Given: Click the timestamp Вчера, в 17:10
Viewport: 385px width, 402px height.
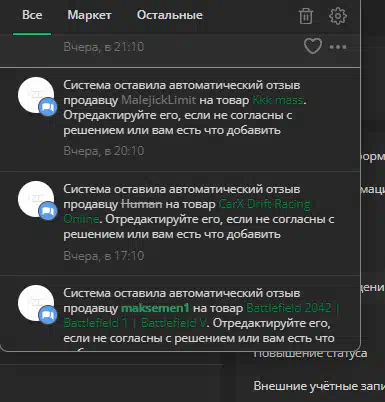Looking at the screenshot, I should pos(104,256).
